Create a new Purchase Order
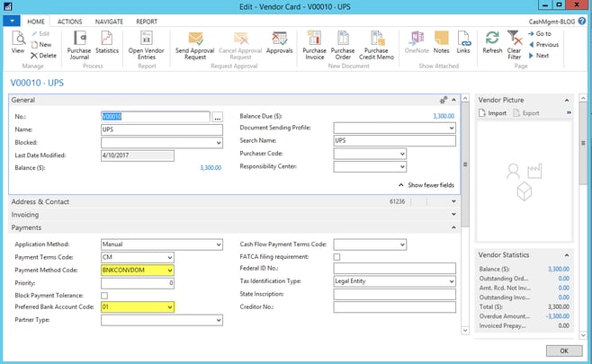Screen dimensions: 592x364 [343, 45]
